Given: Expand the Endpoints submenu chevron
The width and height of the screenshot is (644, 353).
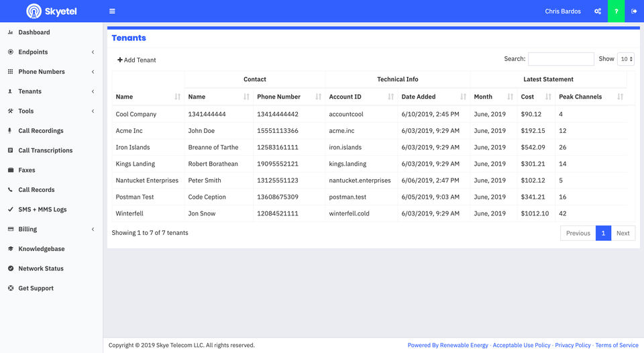Looking at the screenshot, I should (93, 52).
